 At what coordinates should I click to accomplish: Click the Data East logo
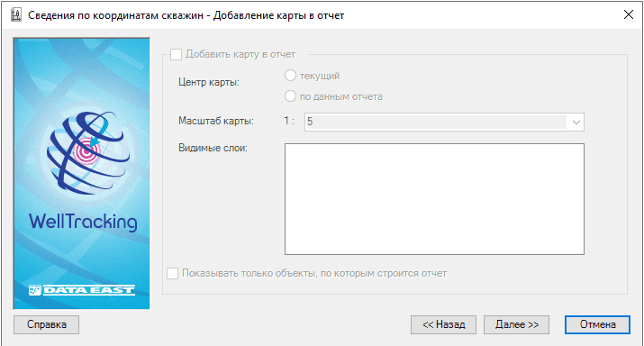tap(82, 290)
